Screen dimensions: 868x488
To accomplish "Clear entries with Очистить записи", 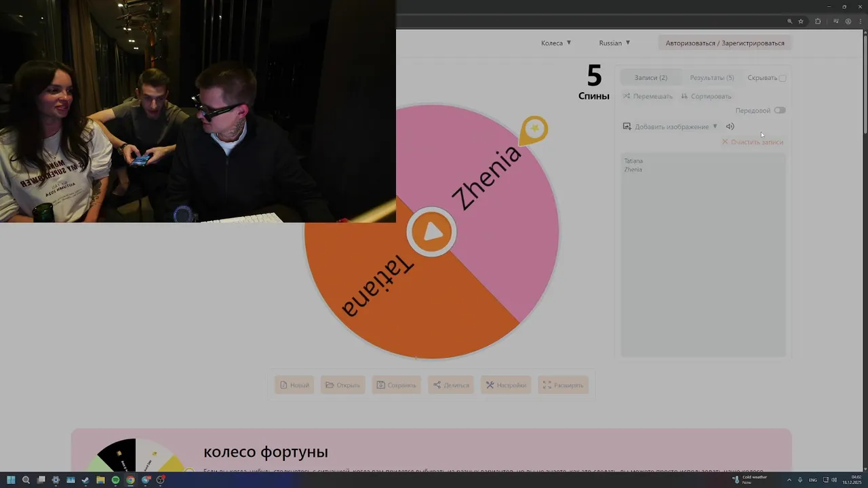I will (x=753, y=142).
